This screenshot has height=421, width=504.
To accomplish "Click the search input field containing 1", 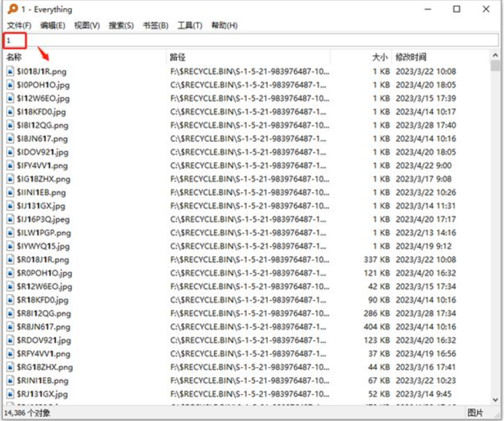I will tap(249, 41).
